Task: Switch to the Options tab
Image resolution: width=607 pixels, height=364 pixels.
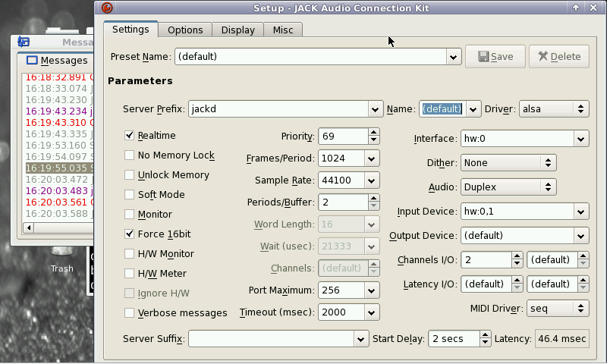Action: click(x=185, y=30)
